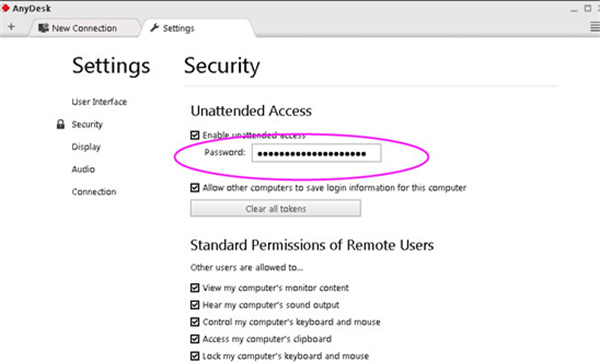Image resolution: width=600 pixels, height=363 pixels.
Task: Switch to the New Connection tab
Action: (x=84, y=28)
